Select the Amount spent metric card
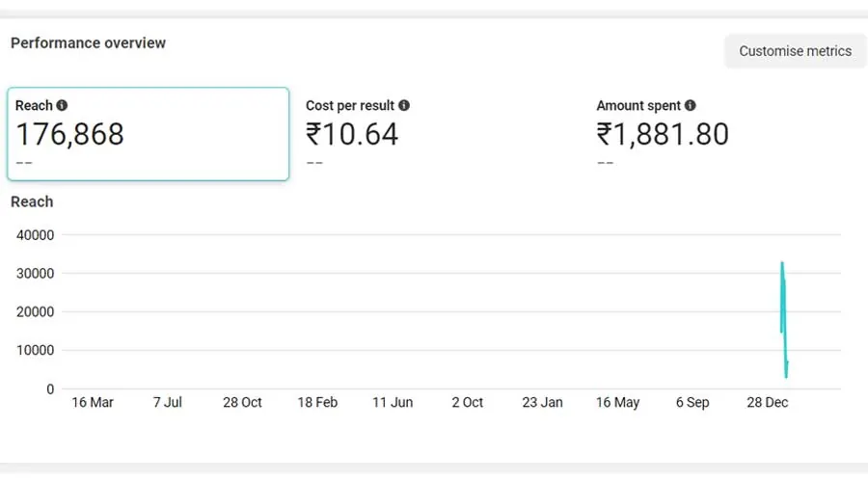 tap(728, 134)
